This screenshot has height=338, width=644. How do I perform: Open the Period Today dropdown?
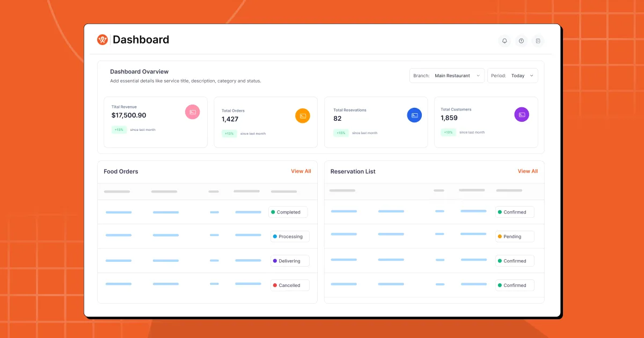click(x=513, y=76)
